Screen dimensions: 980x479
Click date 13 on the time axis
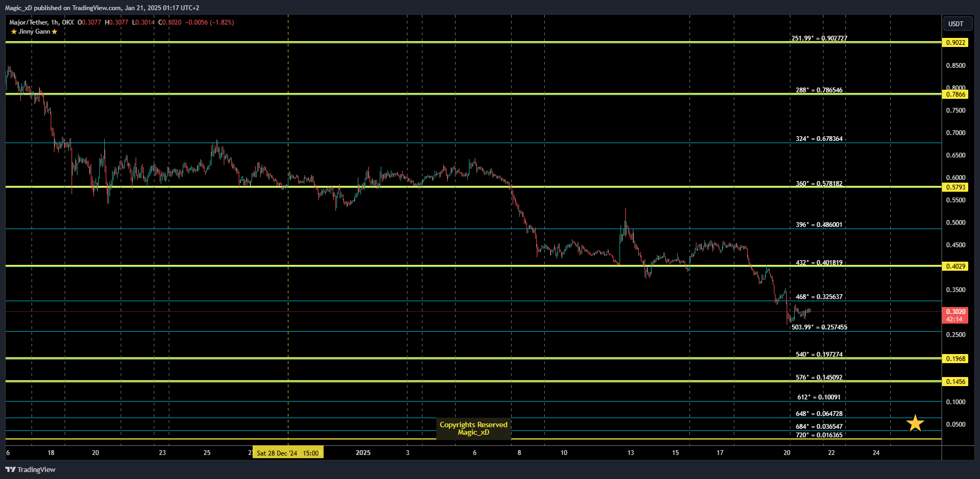[x=631, y=453]
